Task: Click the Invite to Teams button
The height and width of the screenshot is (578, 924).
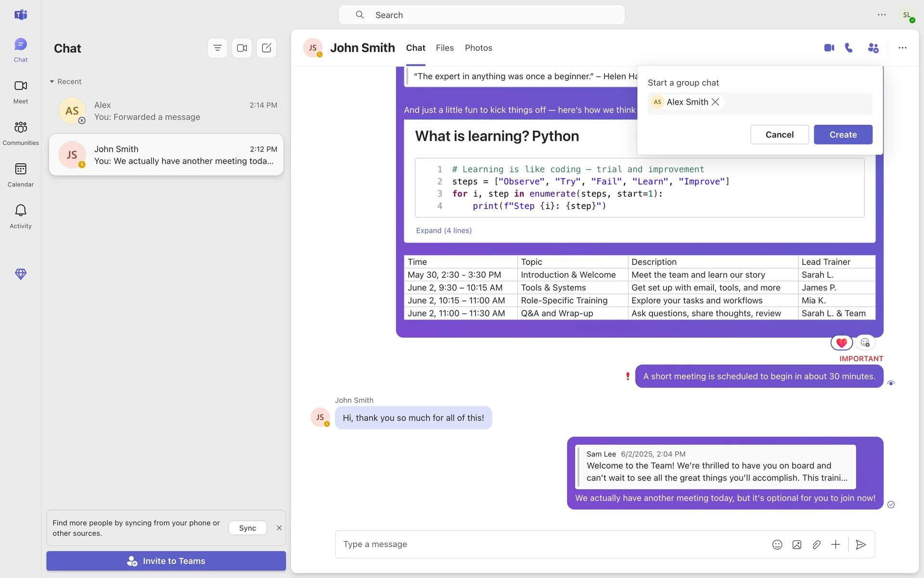Action: pyautogui.click(x=166, y=561)
